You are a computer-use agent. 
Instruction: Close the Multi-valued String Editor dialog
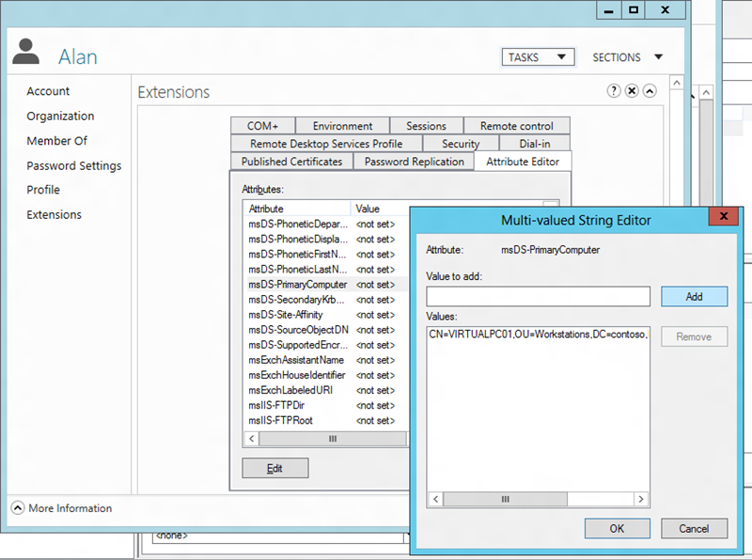(x=723, y=218)
